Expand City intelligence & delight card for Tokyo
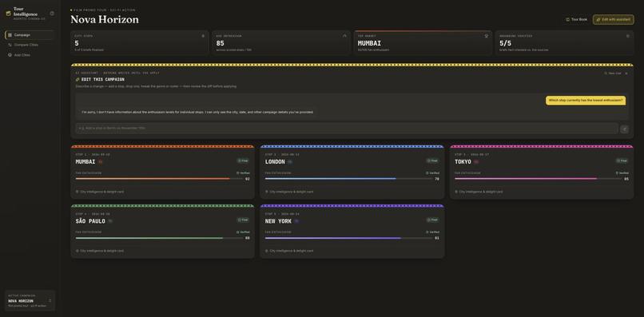Viewport: 644px width, 317px height. (479, 192)
